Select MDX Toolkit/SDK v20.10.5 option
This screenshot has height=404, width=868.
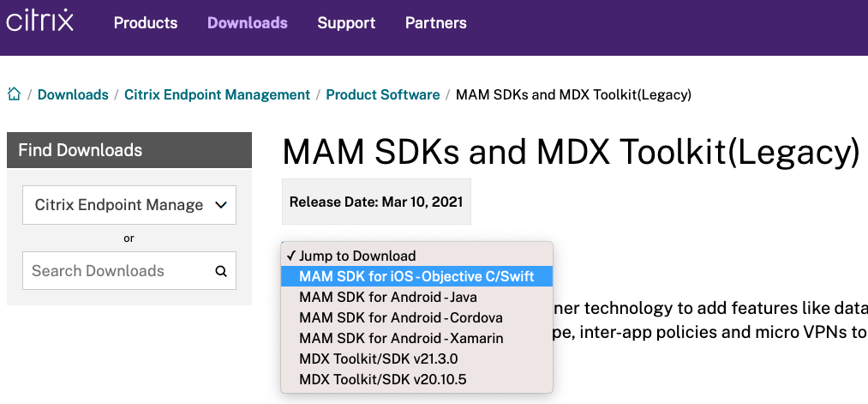pos(384,379)
